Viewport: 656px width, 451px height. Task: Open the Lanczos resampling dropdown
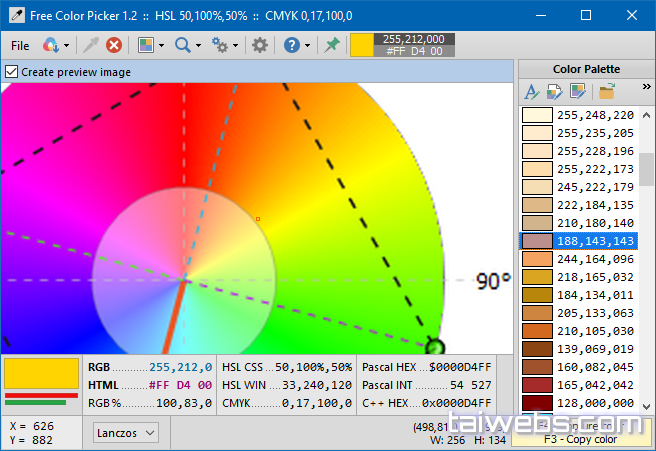[x=126, y=432]
